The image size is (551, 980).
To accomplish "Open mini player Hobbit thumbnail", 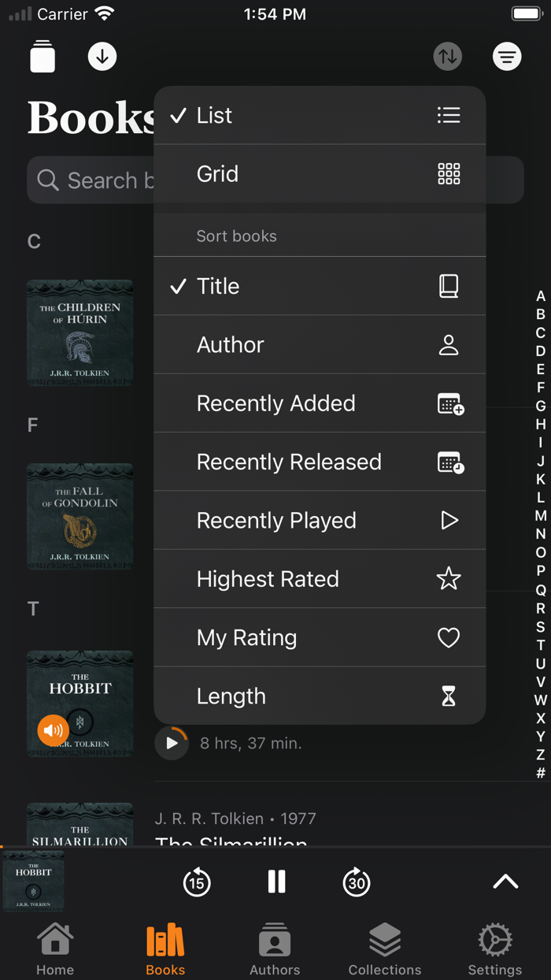I will (x=33, y=882).
